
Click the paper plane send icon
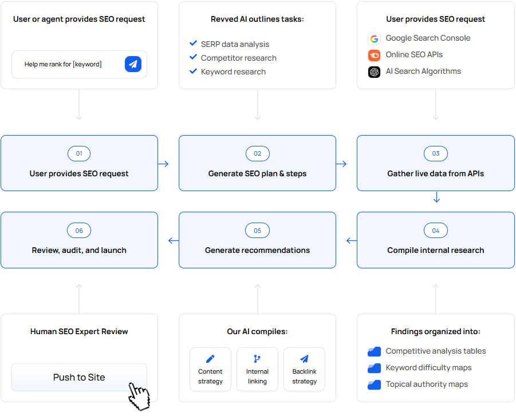coord(133,64)
